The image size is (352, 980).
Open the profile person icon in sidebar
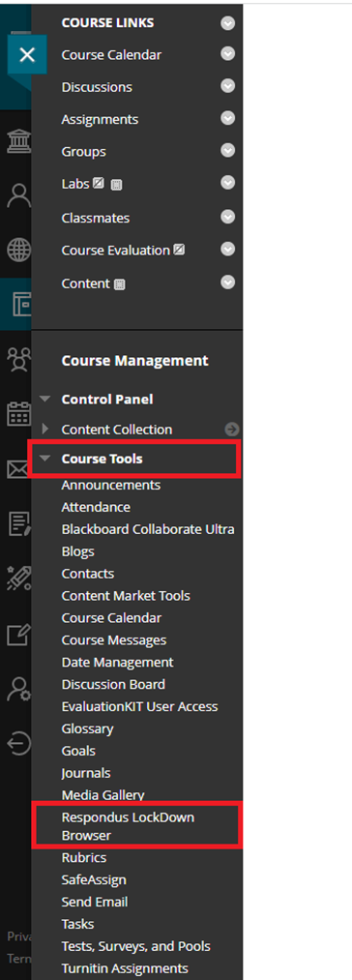[18, 195]
